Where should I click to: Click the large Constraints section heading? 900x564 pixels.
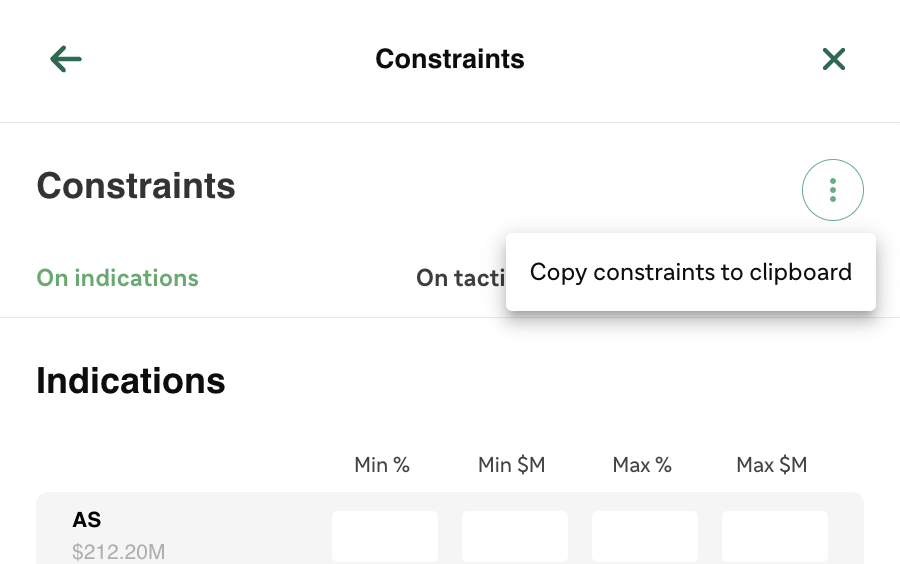tap(136, 186)
